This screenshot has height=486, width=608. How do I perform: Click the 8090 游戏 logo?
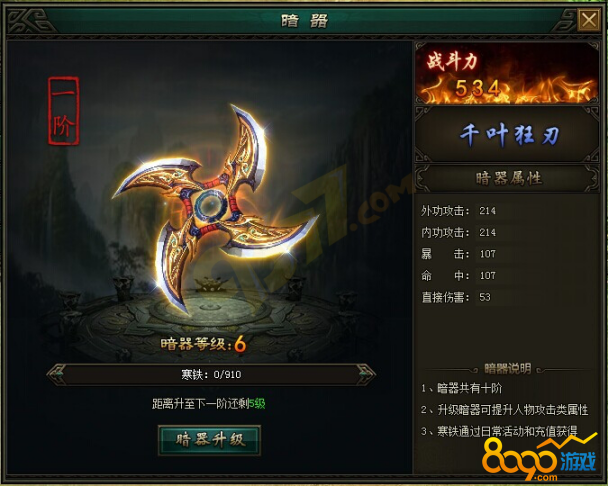539,458
